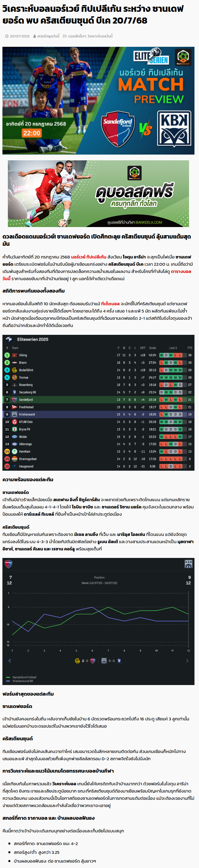Click the Match Preview header image
Viewport: 199px width, 868px height.
tap(98, 101)
